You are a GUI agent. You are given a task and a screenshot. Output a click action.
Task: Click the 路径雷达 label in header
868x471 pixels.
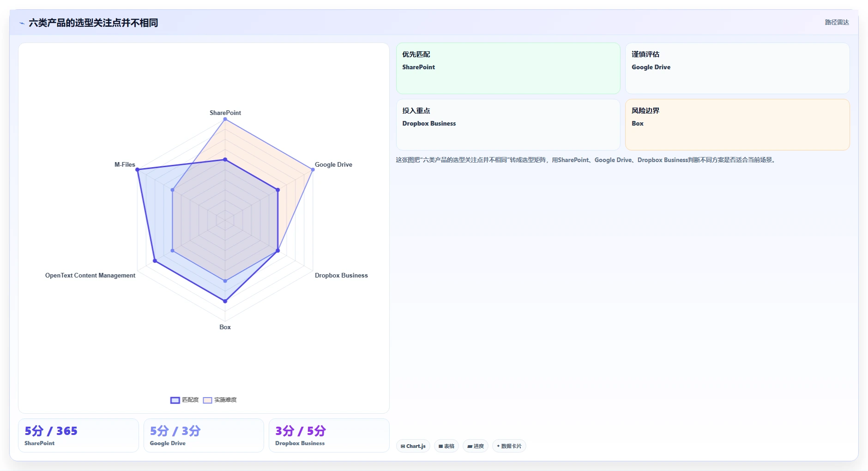pyautogui.click(x=837, y=22)
